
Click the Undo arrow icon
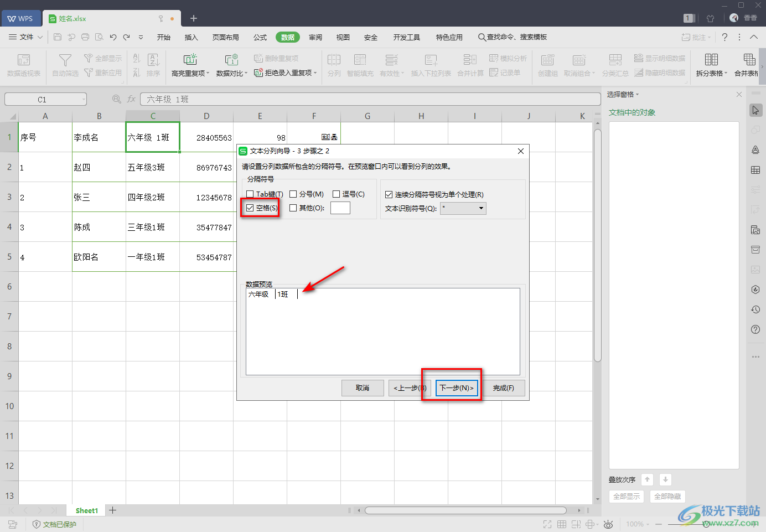point(113,37)
